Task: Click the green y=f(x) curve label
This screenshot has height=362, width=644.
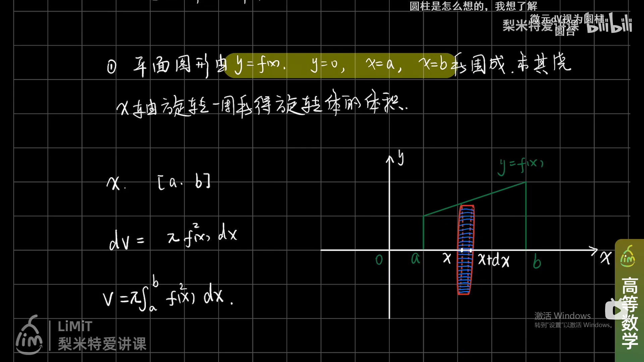Action: pos(521,165)
